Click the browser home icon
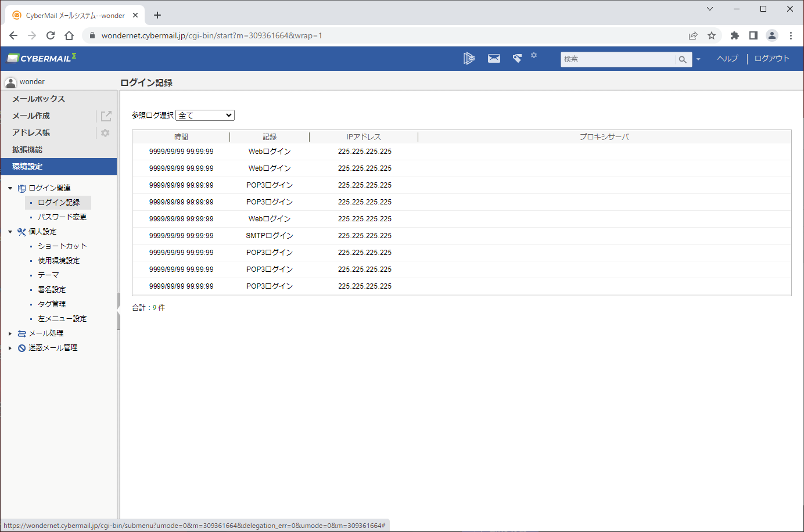The width and height of the screenshot is (804, 532). (69, 35)
